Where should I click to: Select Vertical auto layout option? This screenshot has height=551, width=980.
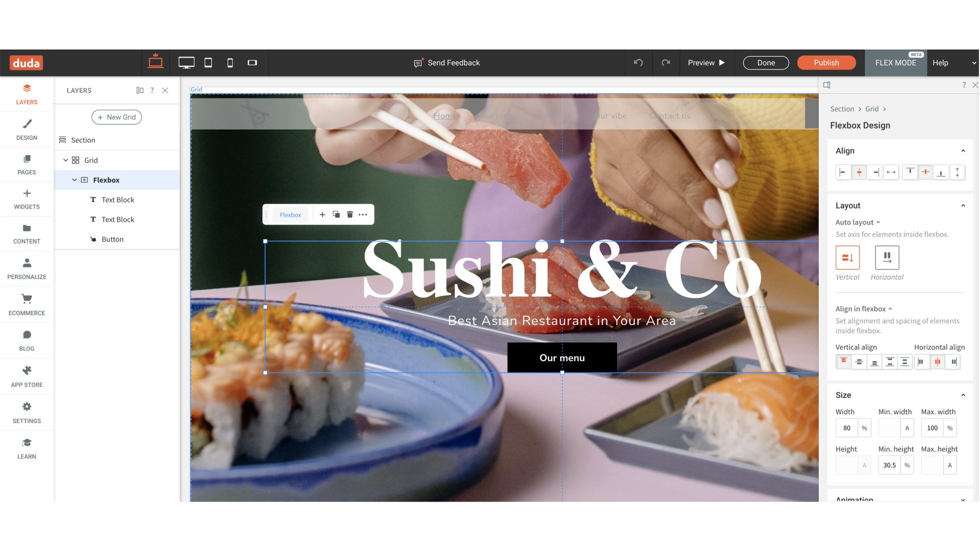(847, 258)
